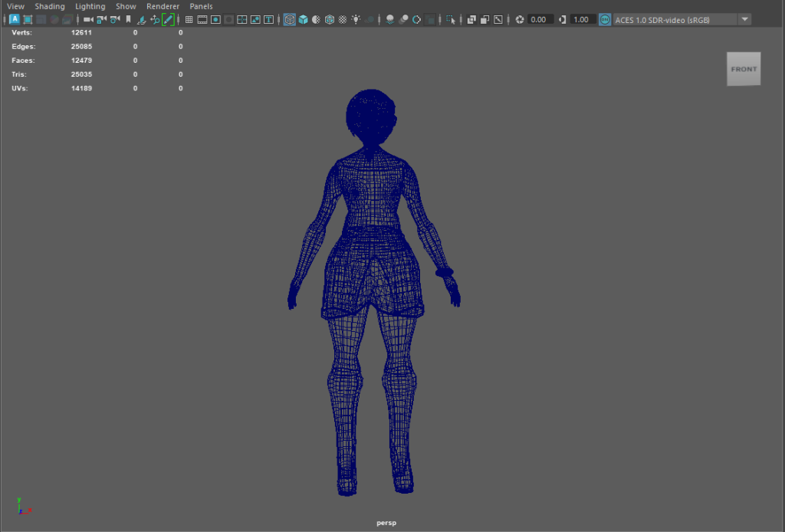Toggle the viewport Grid display

[x=189, y=19]
